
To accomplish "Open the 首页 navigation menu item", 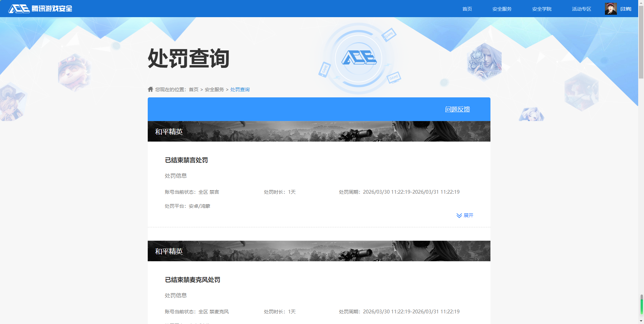I will 467,9.
